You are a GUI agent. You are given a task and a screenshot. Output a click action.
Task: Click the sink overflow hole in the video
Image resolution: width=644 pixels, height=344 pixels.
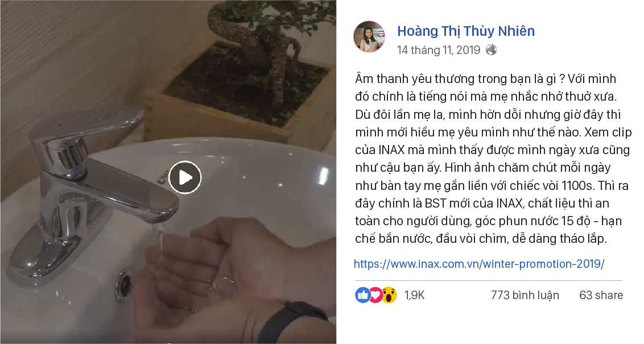pyautogui.click(x=123, y=283)
